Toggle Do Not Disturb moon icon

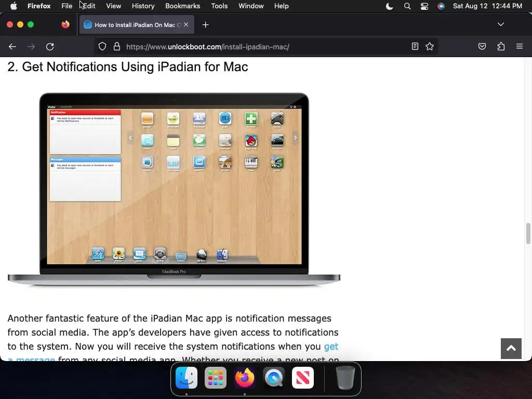[390, 6]
